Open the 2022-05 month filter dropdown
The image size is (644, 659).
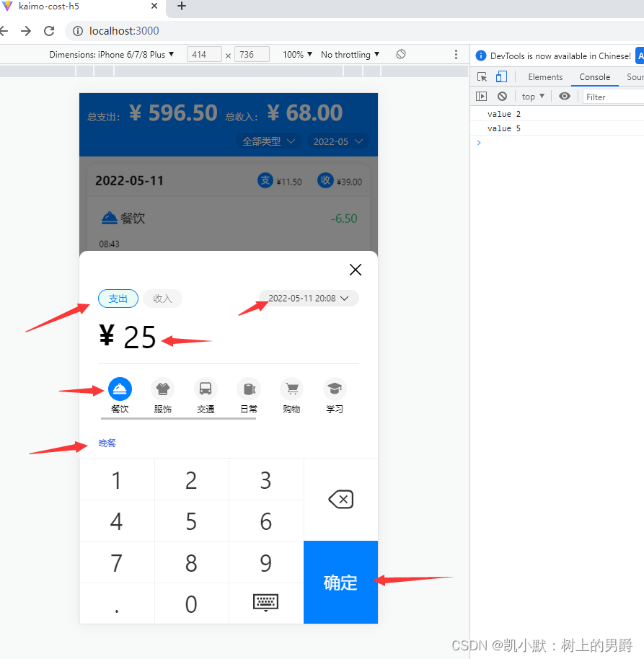338,141
